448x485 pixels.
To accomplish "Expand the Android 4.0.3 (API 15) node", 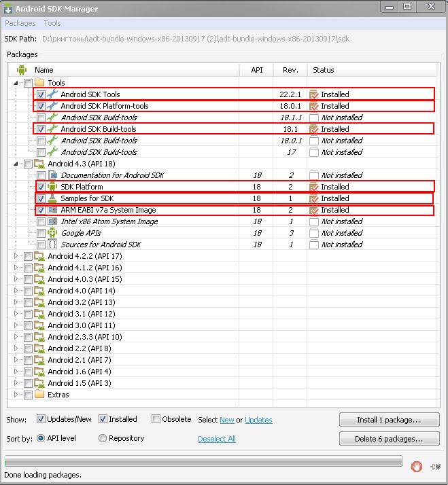I will [16, 279].
